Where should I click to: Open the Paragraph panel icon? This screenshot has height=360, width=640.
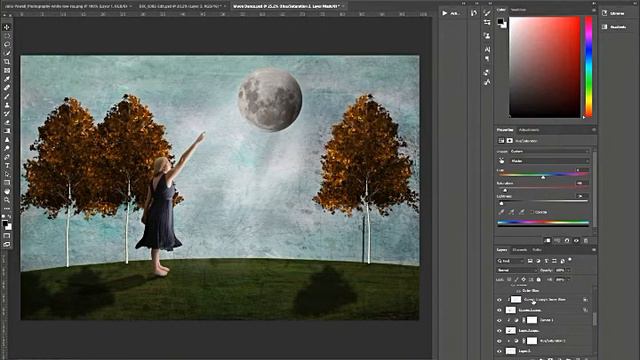[x=487, y=59]
